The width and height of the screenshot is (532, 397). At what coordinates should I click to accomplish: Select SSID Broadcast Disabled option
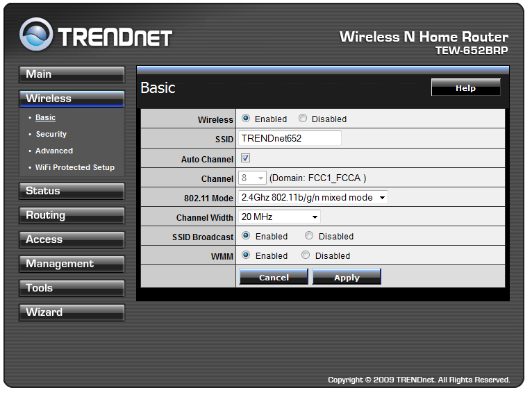coord(309,236)
